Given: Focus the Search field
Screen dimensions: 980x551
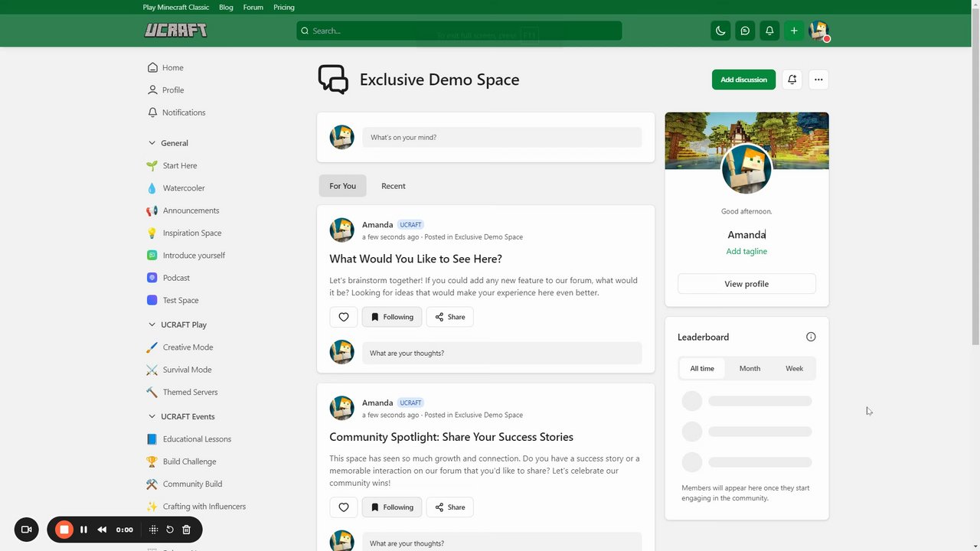Looking at the screenshot, I should click(459, 31).
